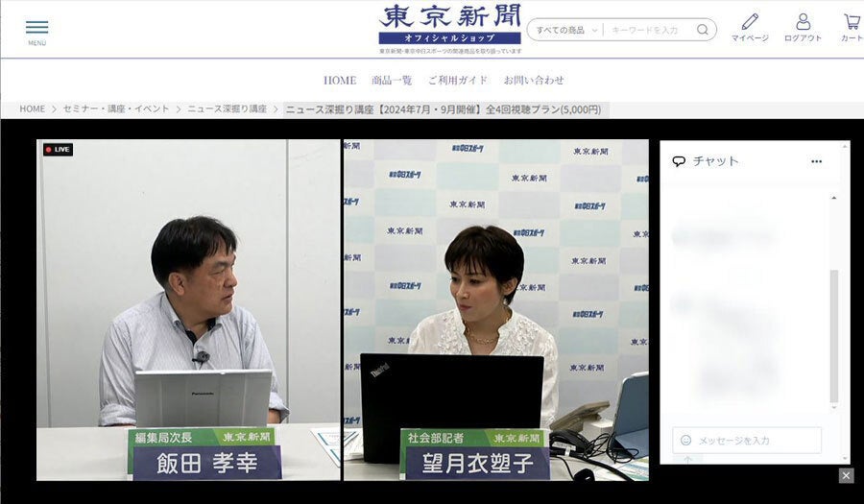864x504 pixels.
Task: Open ご利用ガイド in the navigation menu
Action: (458, 81)
